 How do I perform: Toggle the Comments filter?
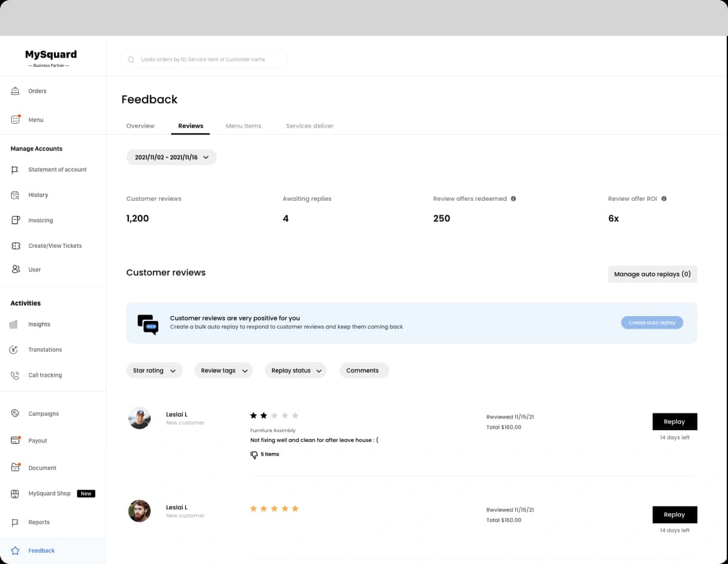[364, 370]
